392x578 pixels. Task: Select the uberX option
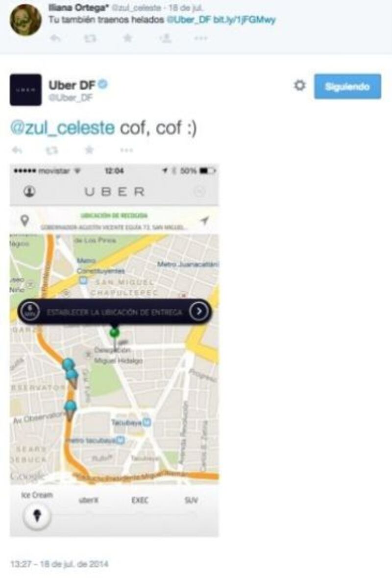pyautogui.click(x=88, y=500)
